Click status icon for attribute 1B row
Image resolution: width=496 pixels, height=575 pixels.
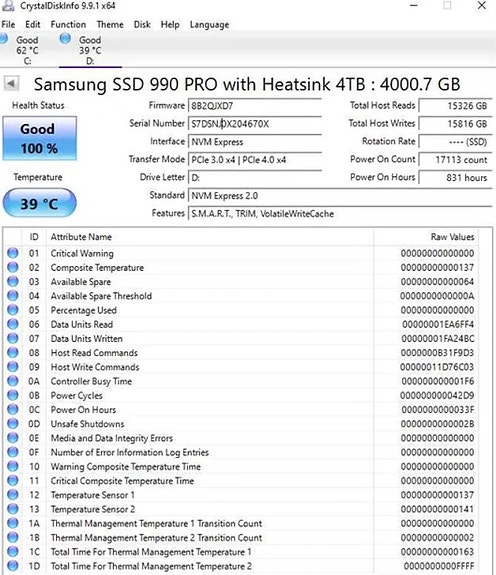[13, 537]
